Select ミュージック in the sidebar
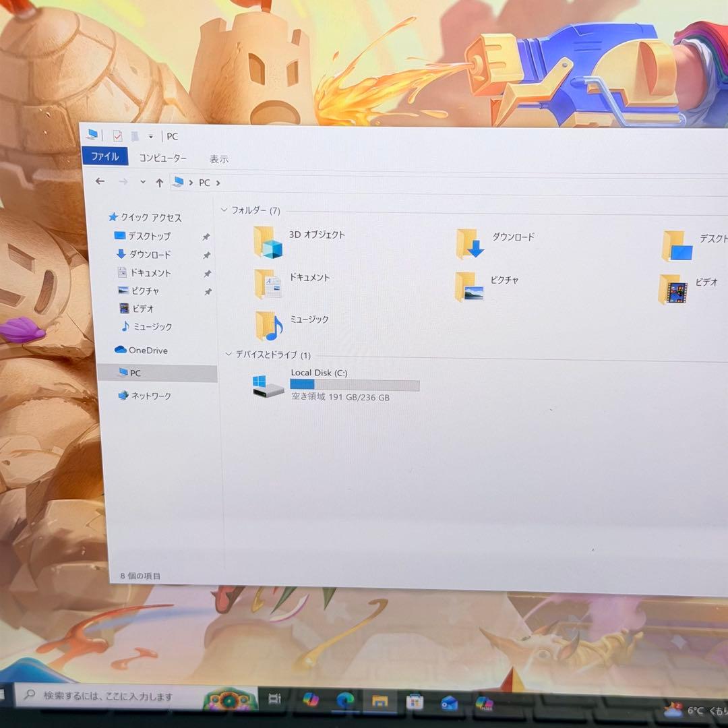 [147, 327]
